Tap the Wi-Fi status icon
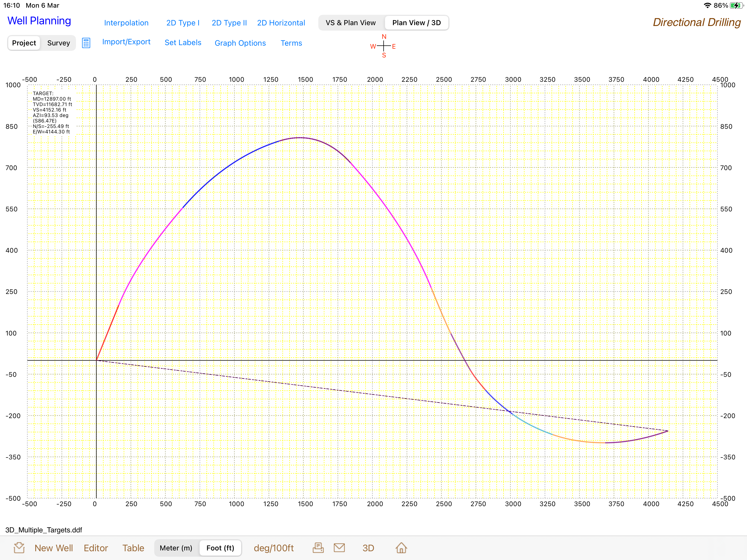 (707, 5)
